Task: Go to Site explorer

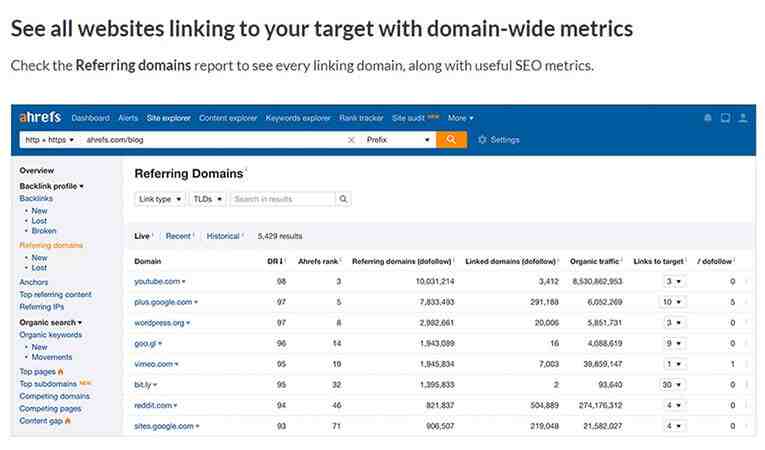Action: pyautogui.click(x=168, y=118)
